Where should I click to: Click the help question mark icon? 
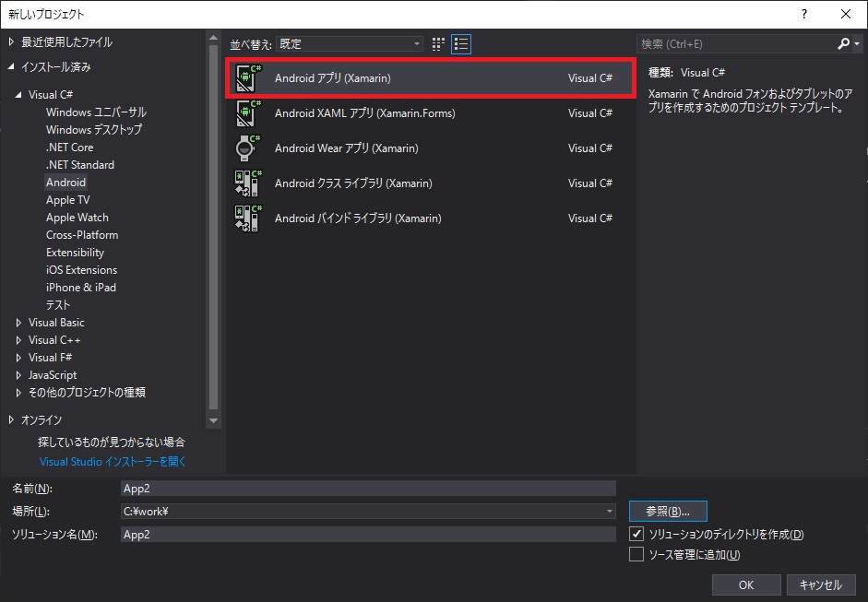(804, 14)
